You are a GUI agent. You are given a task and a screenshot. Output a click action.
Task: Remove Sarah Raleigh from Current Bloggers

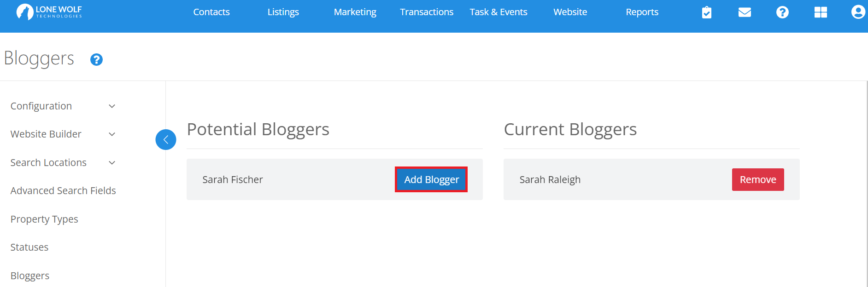[757, 179]
